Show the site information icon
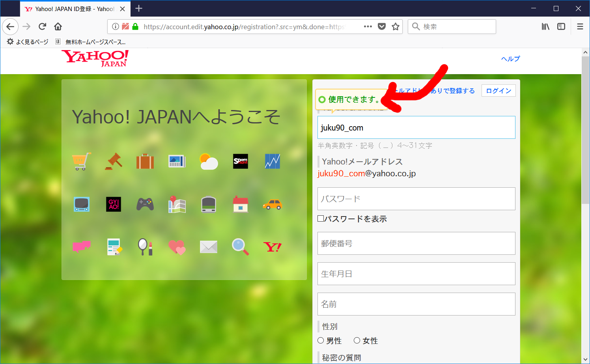590x364 pixels. tap(115, 26)
